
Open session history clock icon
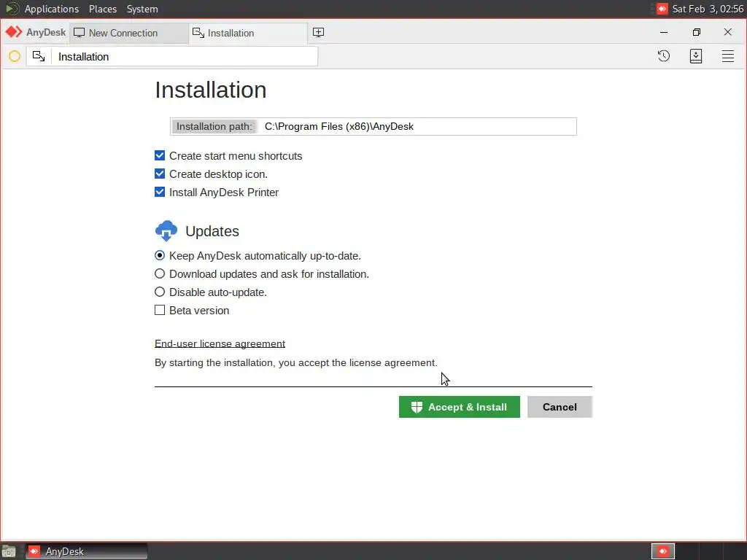pos(664,56)
